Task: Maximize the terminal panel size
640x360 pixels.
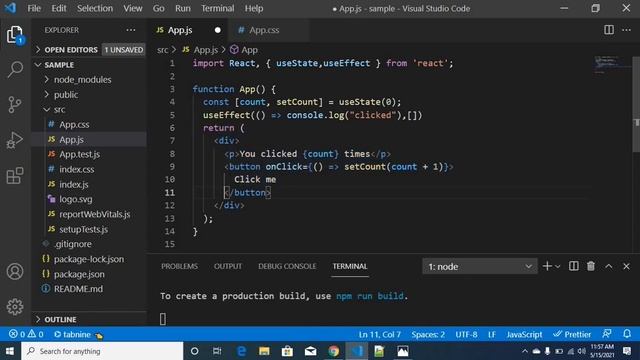Action: (x=609, y=266)
